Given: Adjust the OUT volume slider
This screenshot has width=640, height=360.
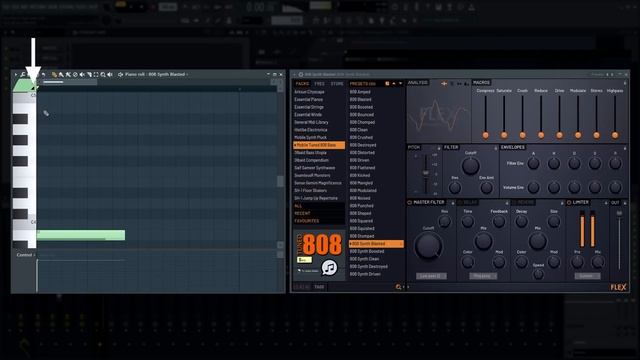Looking at the screenshot, I should pyautogui.click(x=620, y=241).
